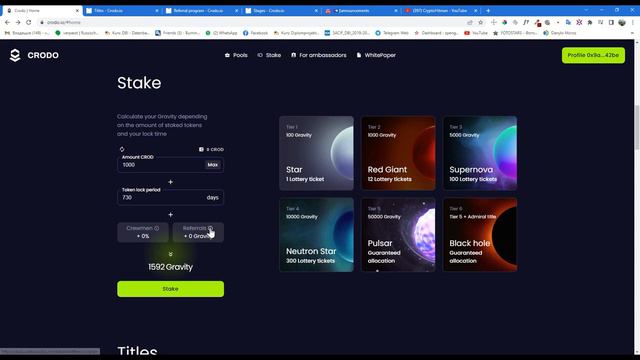
Task: Click the Max button
Action: pos(213,165)
